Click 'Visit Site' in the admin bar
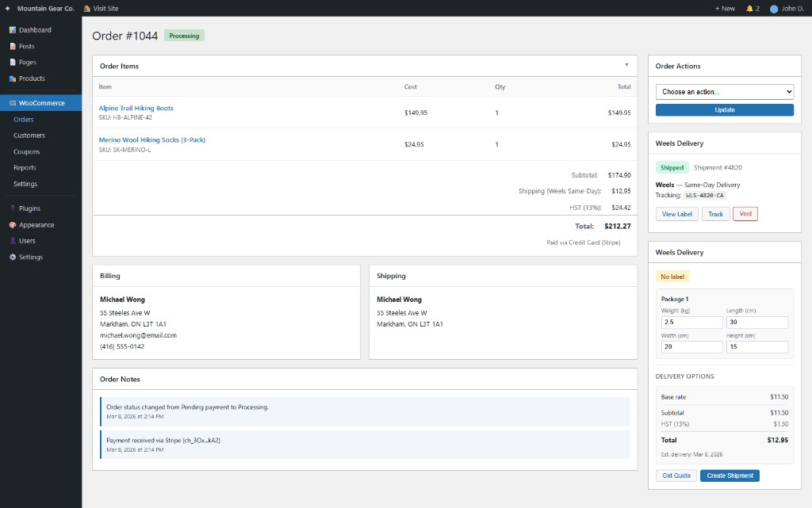The width and height of the screenshot is (812, 508). [101, 7]
